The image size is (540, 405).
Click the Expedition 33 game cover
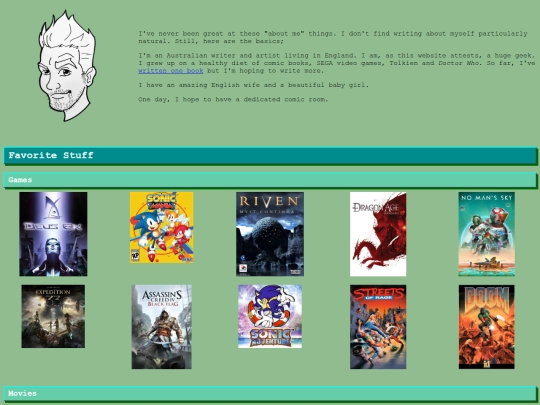(x=53, y=316)
